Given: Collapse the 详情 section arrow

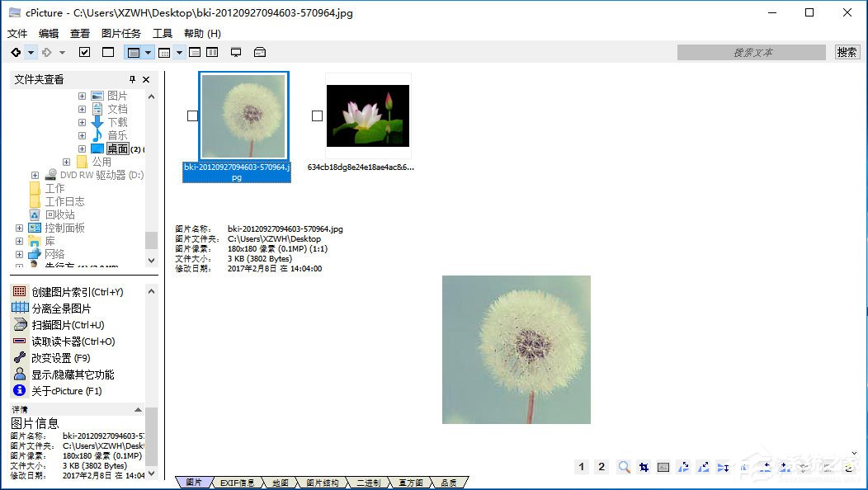Looking at the screenshot, I should click(x=138, y=410).
